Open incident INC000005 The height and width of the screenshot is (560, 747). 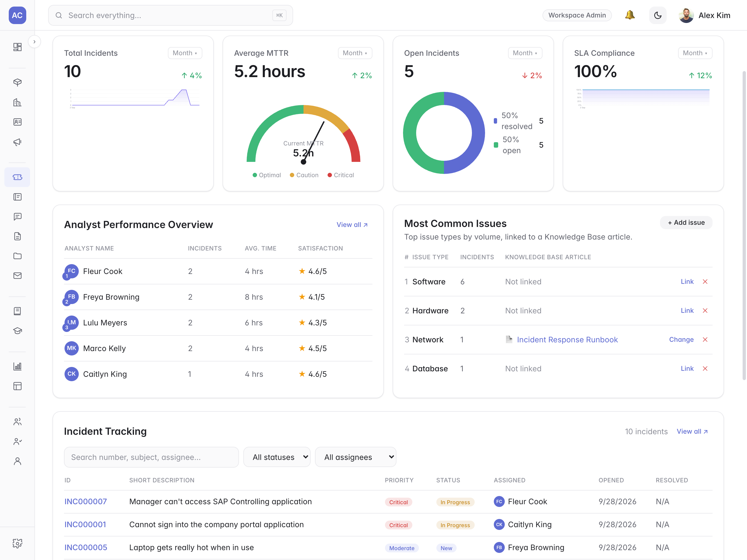coord(86,547)
